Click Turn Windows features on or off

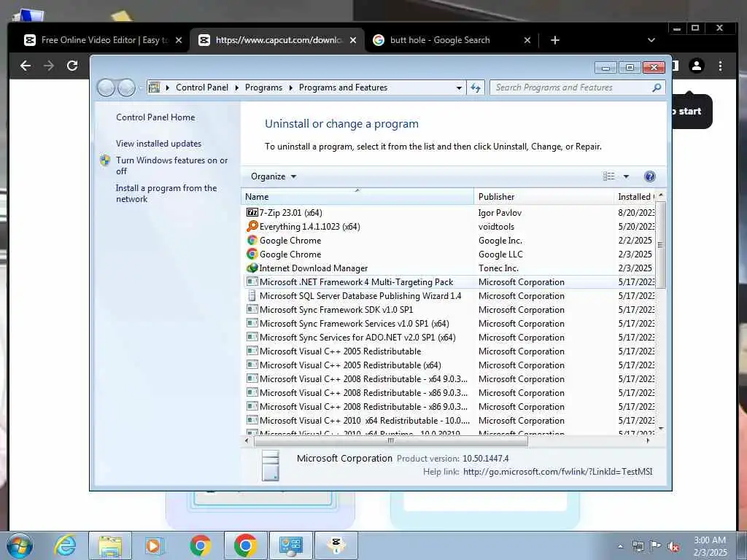click(x=172, y=166)
